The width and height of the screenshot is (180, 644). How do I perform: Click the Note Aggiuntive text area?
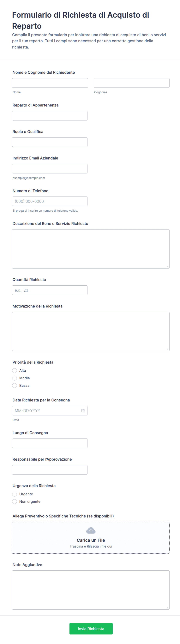tap(91, 590)
